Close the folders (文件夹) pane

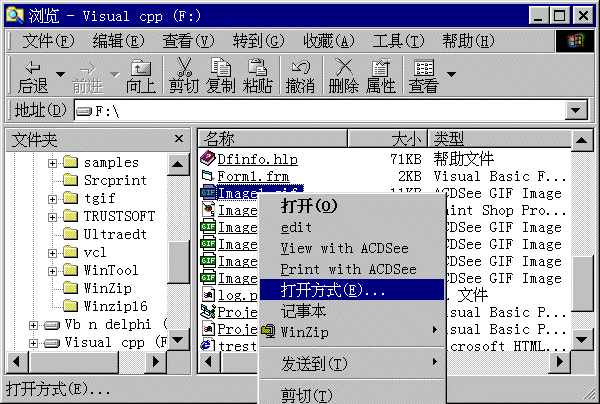coord(179,139)
